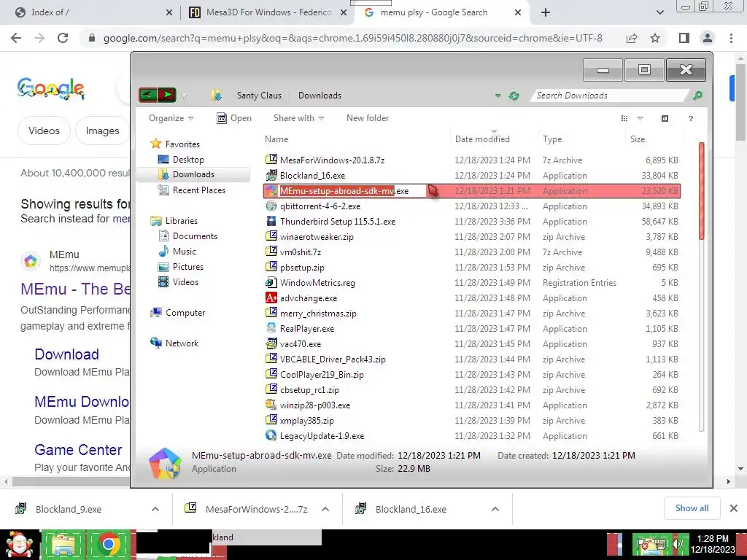Viewport: 747px width, 560px height.
Task: Click the green Back arrow in Explorer
Action: click(x=147, y=96)
